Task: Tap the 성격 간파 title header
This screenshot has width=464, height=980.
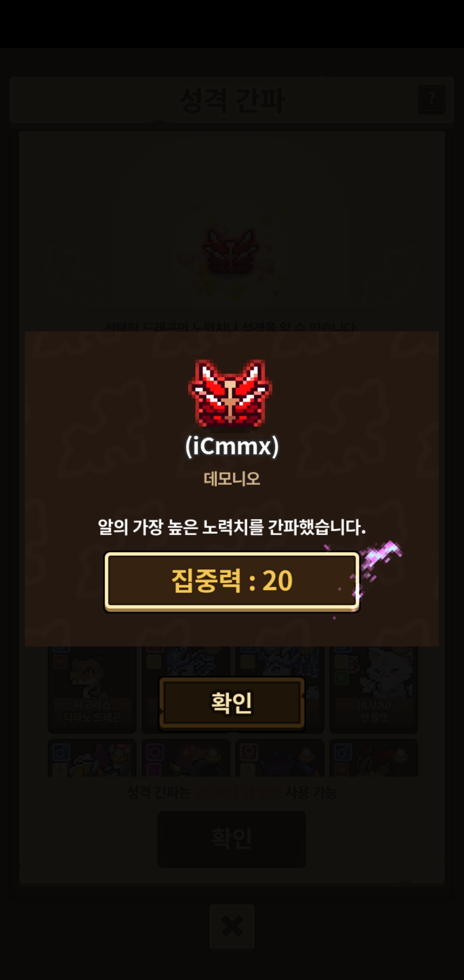Action: pyautogui.click(x=232, y=100)
